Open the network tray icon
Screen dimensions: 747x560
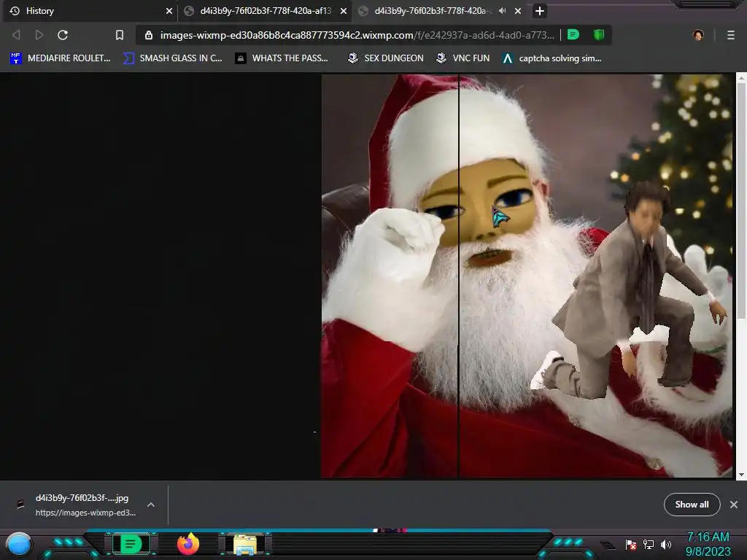(x=649, y=544)
